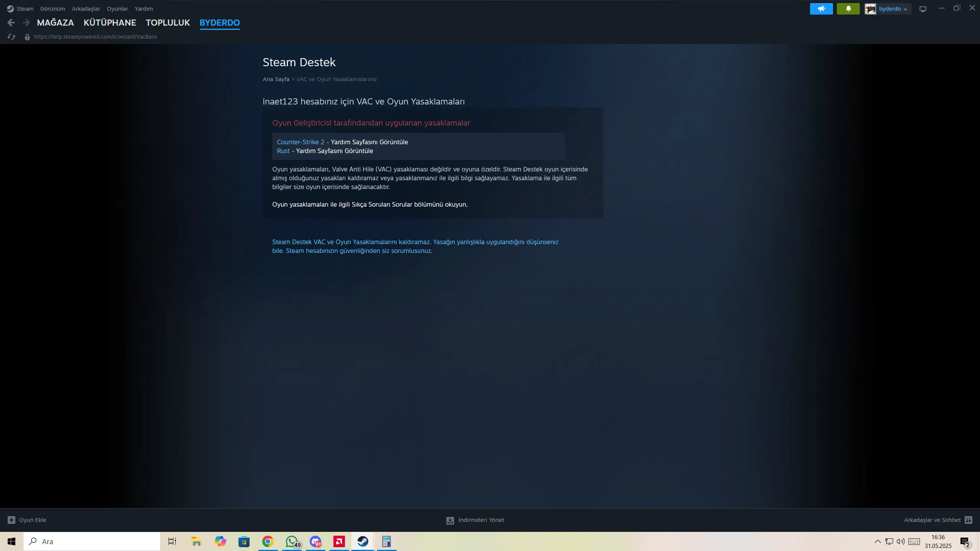Switch to Big Picture mode icon
Viewport: 980px width, 551px height.
pyautogui.click(x=923, y=9)
